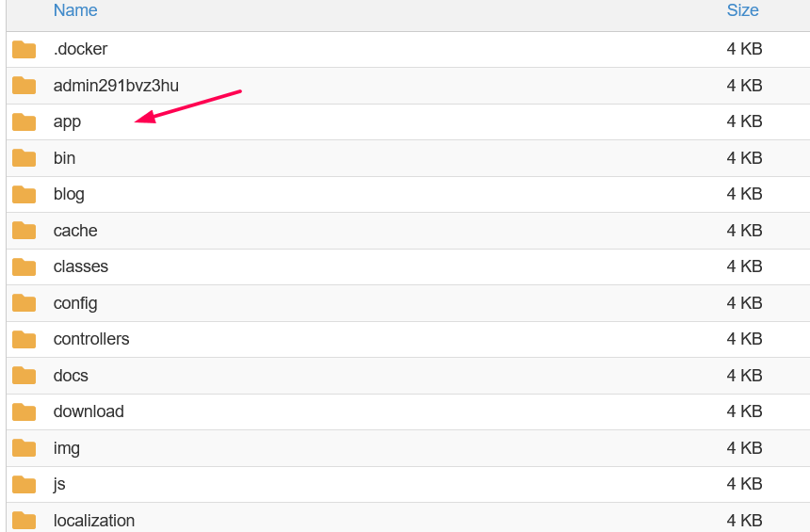Select the admin291bvz3hu folder name
The width and height of the screenshot is (810, 532).
[x=116, y=86]
